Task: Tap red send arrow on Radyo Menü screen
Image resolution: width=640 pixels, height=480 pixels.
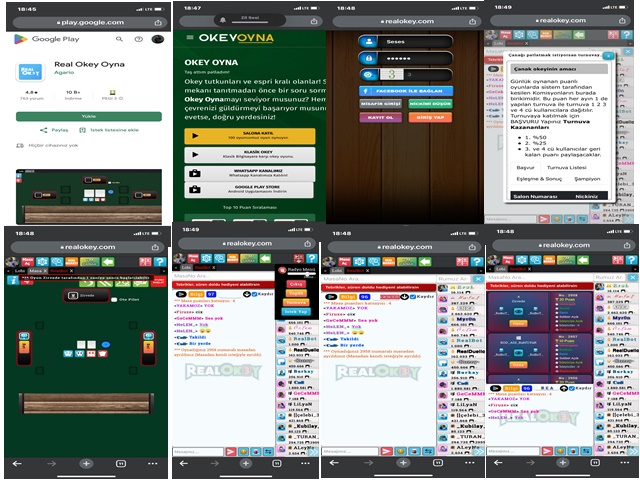Action: [231, 451]
